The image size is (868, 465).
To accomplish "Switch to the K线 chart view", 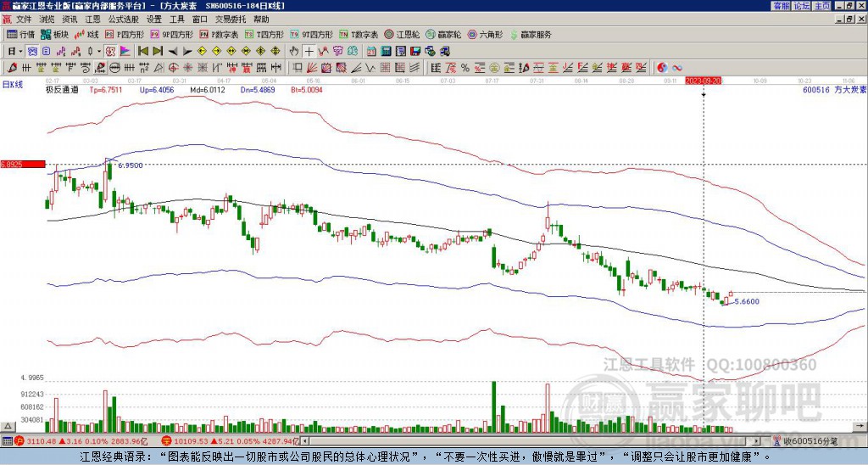I will [86, 34].
